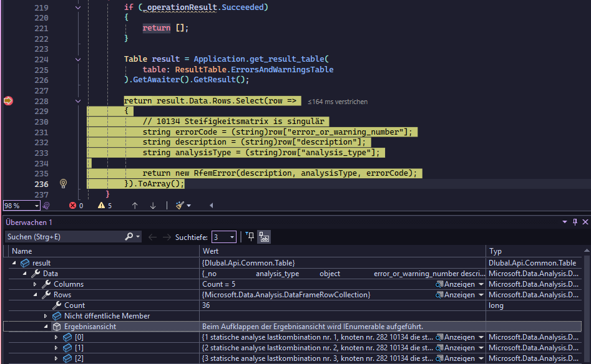591x364 pixels.
Task: Open the Suchtiefe depth dropdown
Action: point(224,237)
